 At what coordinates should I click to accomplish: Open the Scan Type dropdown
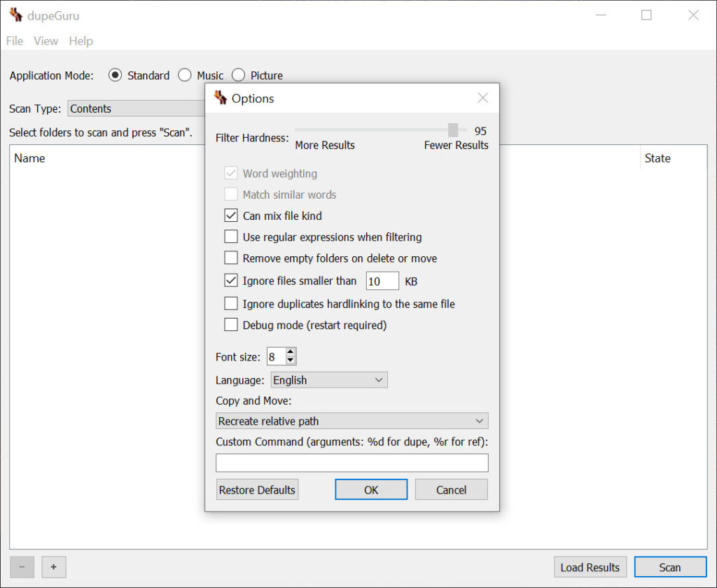click(x=137, y=108)
